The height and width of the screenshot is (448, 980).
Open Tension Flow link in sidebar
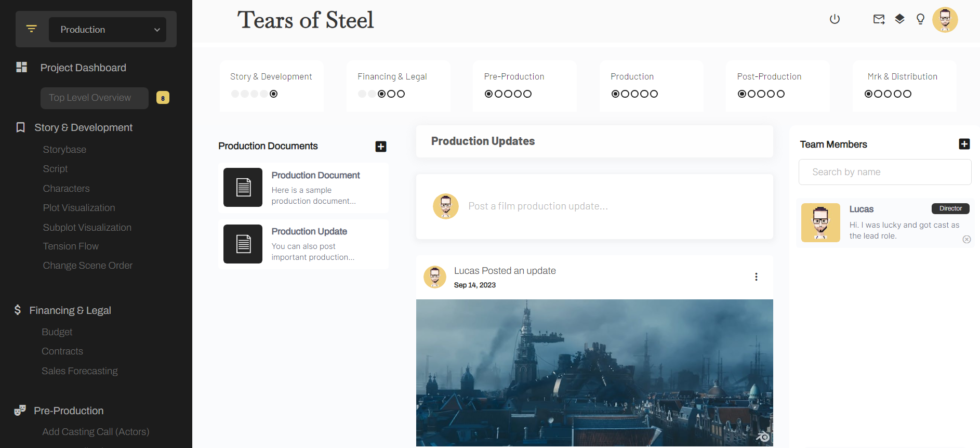pyautogui.click(x=70, y=246)
